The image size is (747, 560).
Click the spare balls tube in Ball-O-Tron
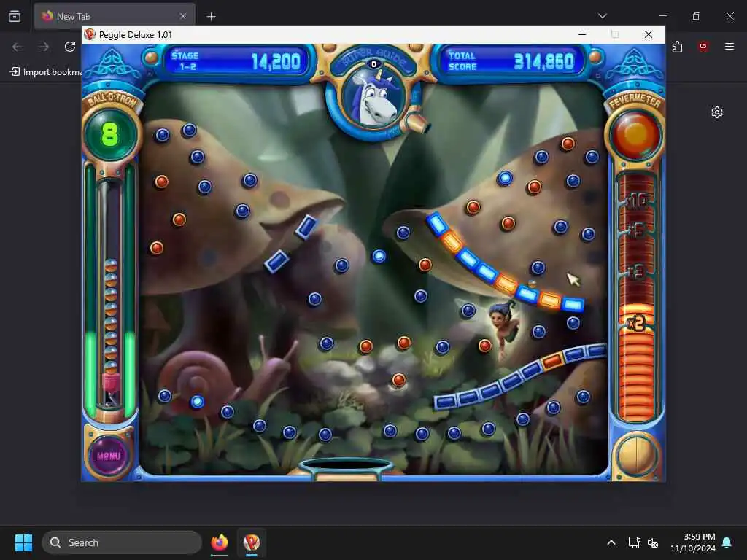[111, 295]
